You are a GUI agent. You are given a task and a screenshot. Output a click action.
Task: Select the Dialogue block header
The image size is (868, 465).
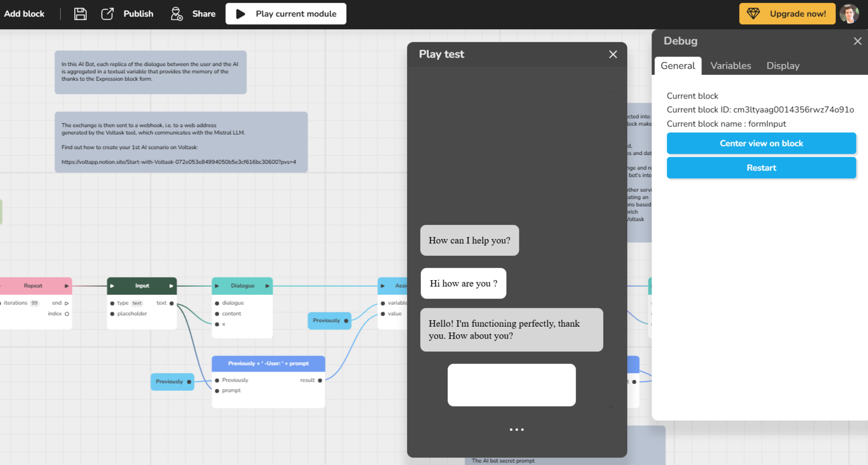242,286
